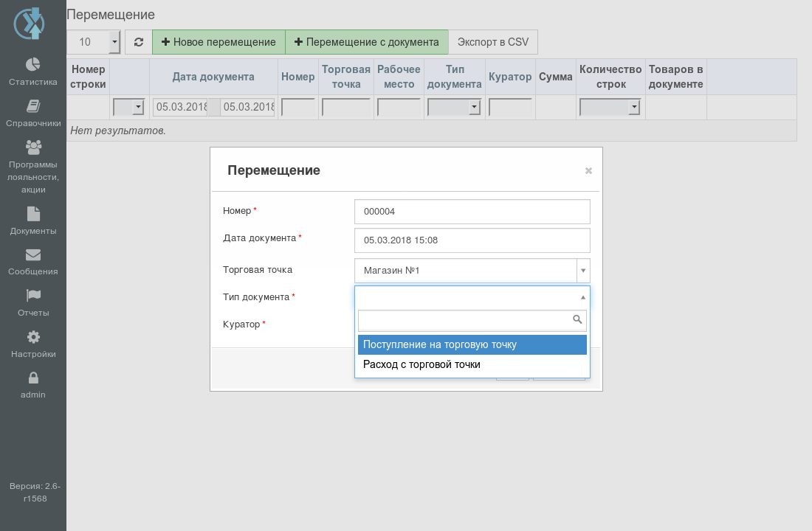
Task: Click the Сумма column header
Action: [x=556, y=77]
